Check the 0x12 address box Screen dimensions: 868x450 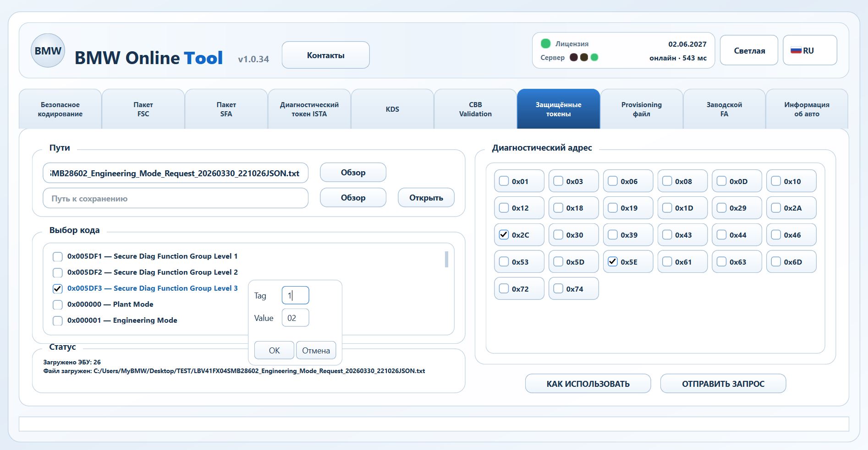click(x=504, y=207)
